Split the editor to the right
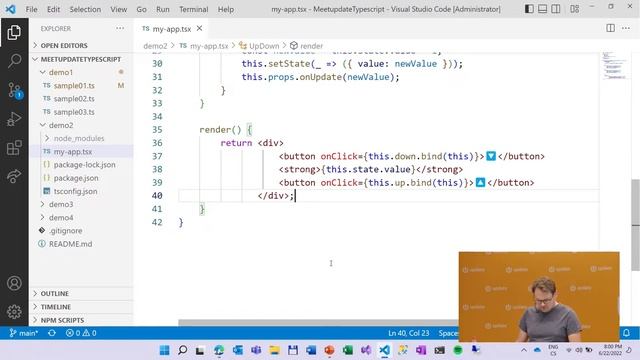This screenshot has width=640, height=360. pyautogui.click(x=610, y=28)
